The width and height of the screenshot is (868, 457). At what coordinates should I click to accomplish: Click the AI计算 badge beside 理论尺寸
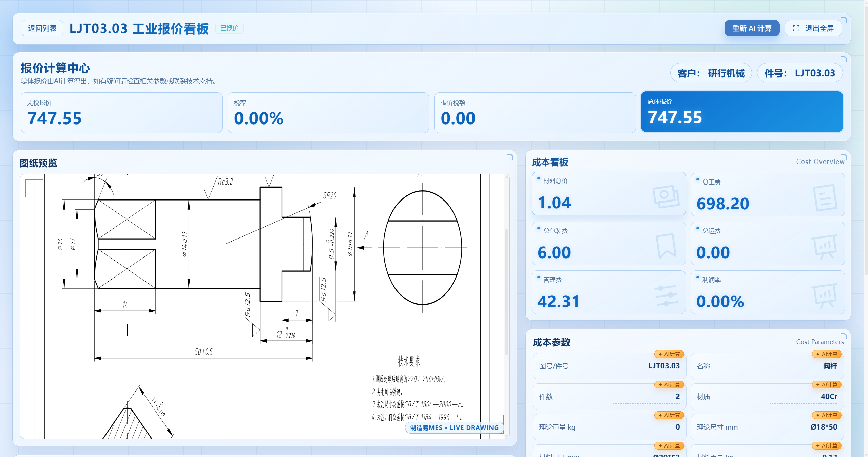[827, 415]
